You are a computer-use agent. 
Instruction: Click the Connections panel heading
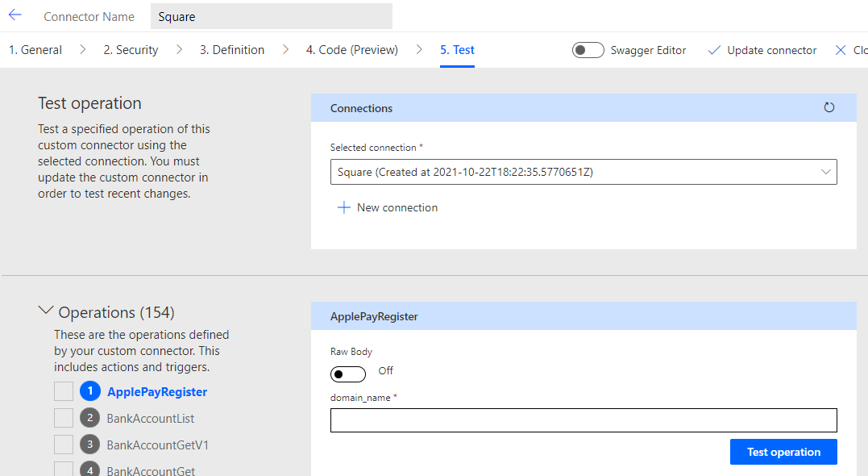point(361,108)
